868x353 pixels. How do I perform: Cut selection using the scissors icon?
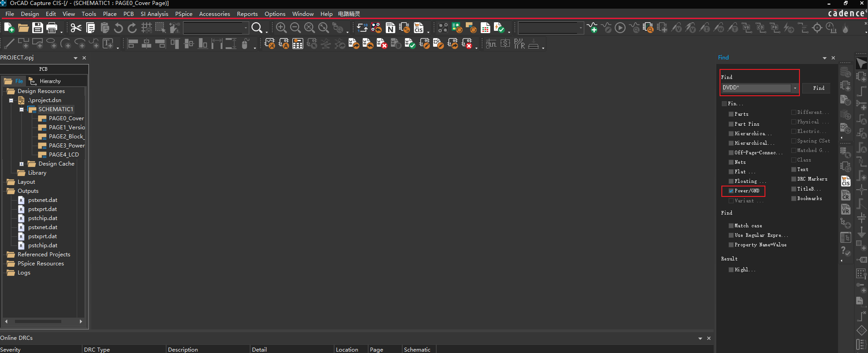[76, 28]
